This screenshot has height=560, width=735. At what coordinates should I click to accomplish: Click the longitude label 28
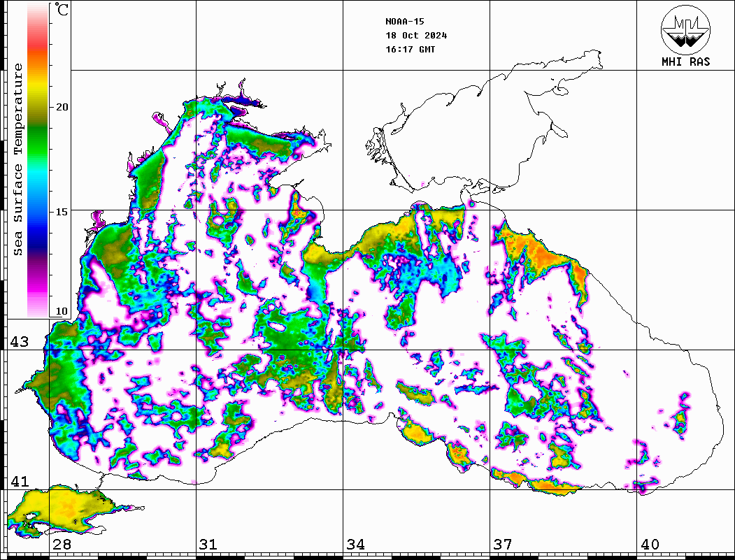[62, 545]
